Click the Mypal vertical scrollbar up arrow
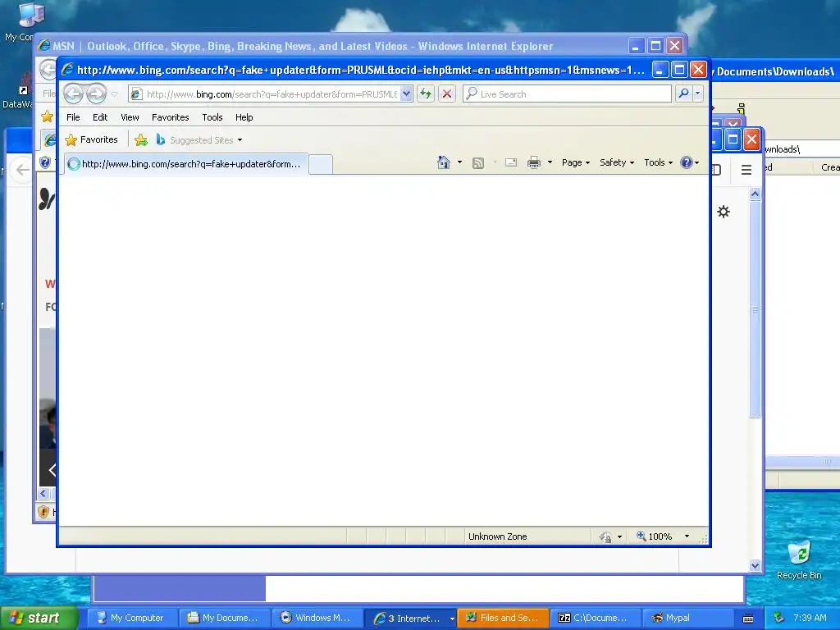840x630 pixels. (755, 194)
